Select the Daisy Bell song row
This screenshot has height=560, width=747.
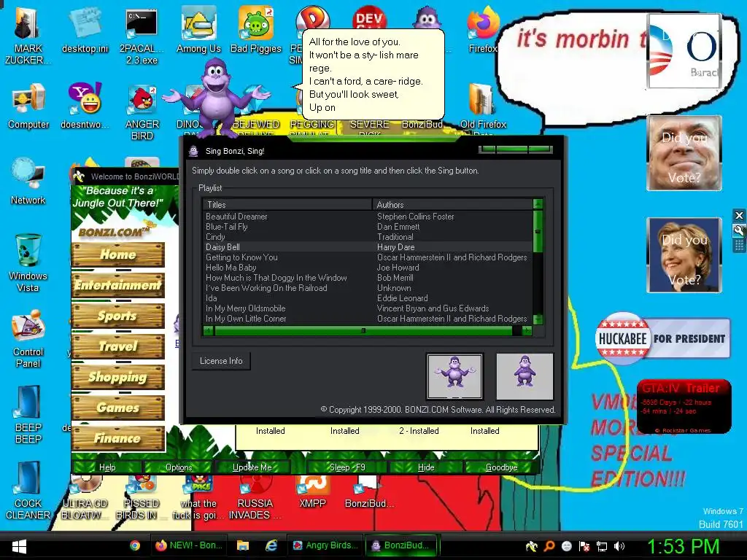point(368,247)
